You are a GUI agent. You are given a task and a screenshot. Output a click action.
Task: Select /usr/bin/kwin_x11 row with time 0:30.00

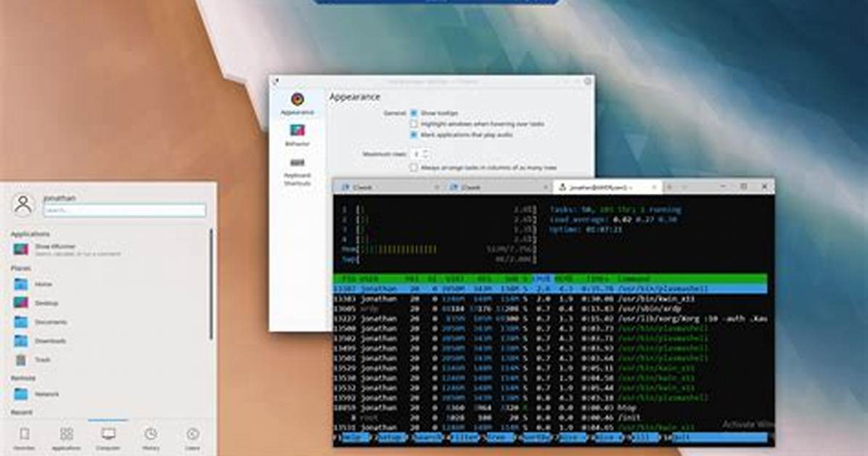pyautogui.click(x=550, y=298)
